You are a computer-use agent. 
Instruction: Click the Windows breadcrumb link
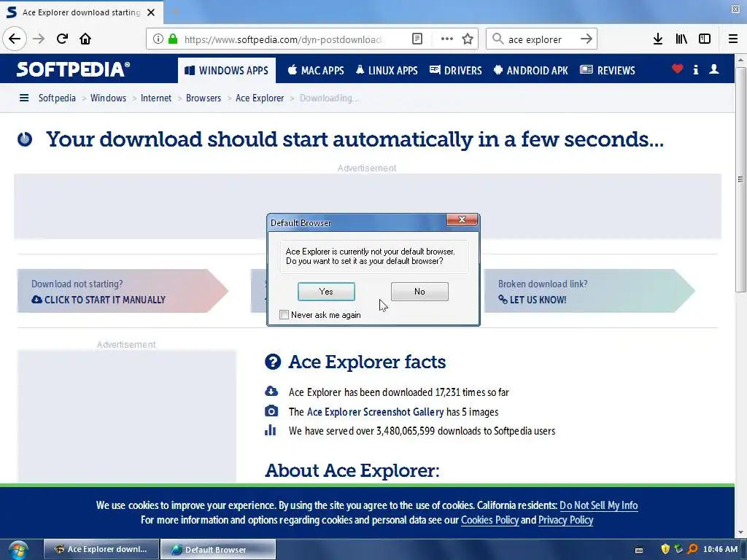(108, 98)
